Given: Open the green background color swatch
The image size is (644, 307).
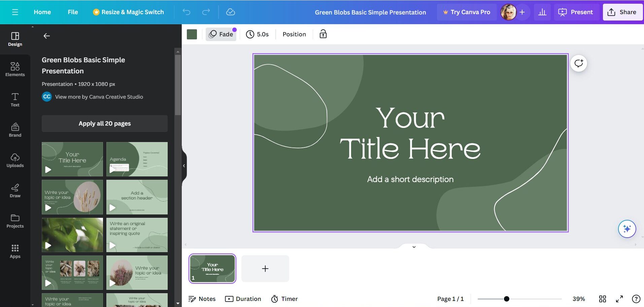Looking at the screenshot, I should pyautogui.click(x=192, y=34).
